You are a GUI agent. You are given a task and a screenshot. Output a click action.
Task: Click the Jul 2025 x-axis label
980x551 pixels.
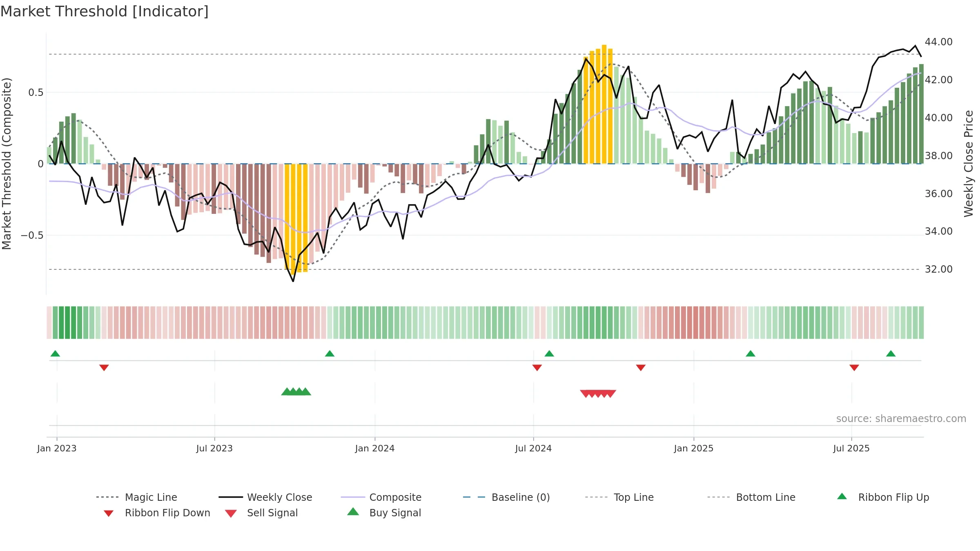coord(851,449)
